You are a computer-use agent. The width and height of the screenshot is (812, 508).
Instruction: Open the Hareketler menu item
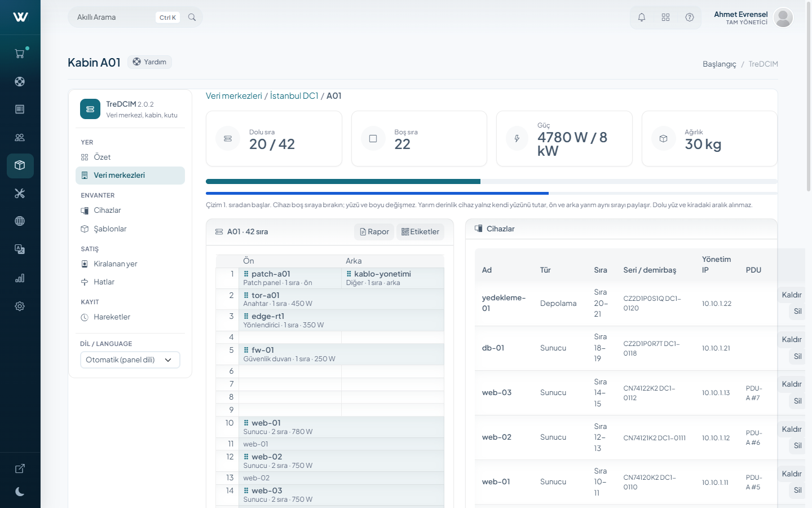click(x=130, y=317)
